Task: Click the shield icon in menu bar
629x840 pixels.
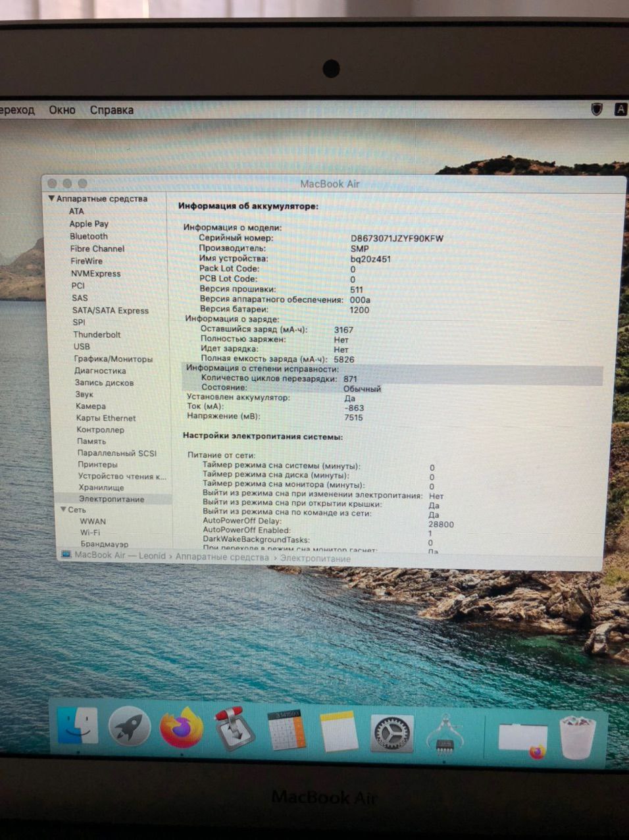Action: coord(597,109)
